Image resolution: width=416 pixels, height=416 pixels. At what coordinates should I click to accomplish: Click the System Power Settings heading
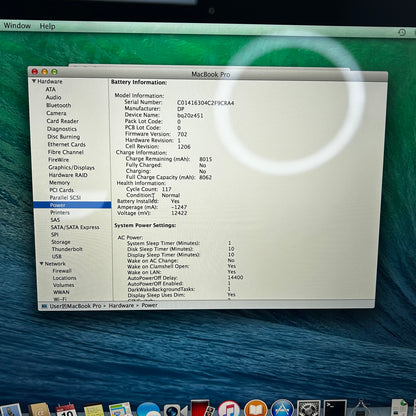(145, 225)
